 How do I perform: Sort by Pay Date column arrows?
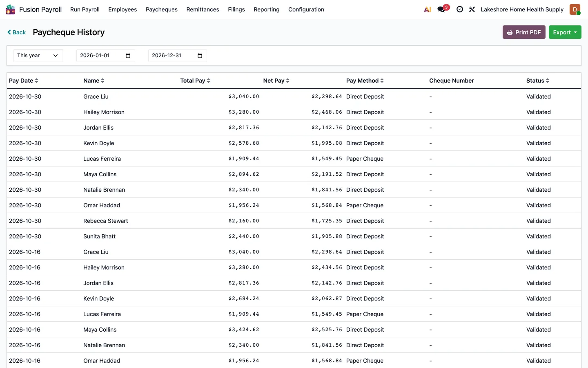coord(36,81)
